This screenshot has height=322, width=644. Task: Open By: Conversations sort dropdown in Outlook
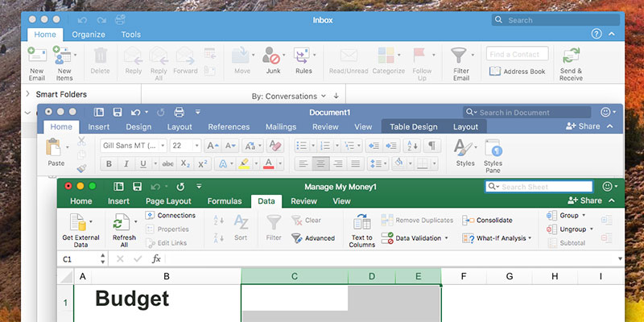(289, 96)
